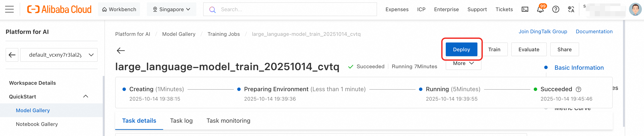Open Cloud Shell terminal icon
Viewport: 644px width, 136px height.
point(525,9)
